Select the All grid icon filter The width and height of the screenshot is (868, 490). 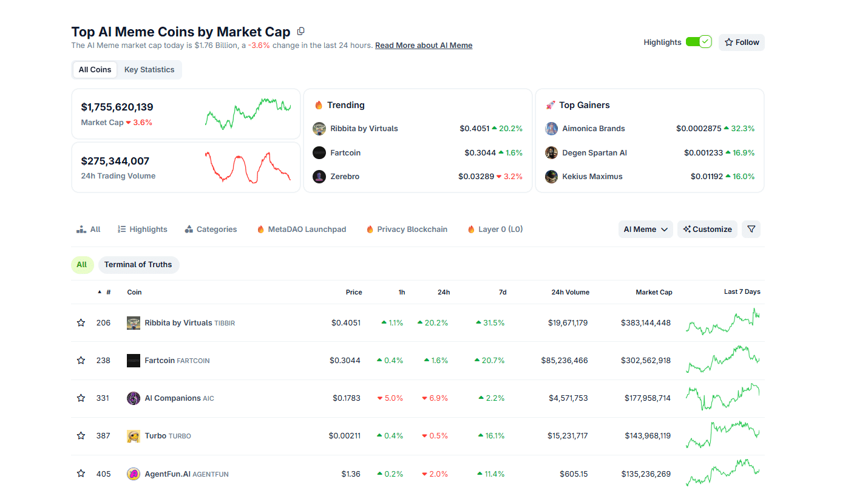coord(81,229)
